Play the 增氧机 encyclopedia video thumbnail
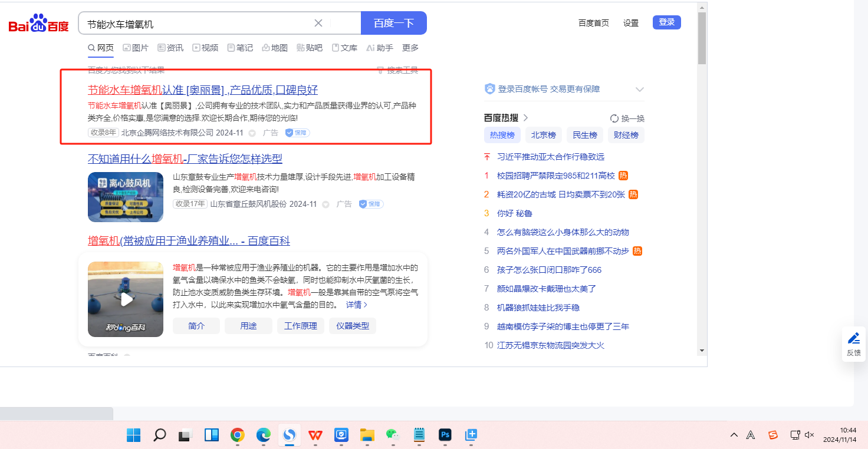Image resolution: width=868 pixels, height=449 pixels. click(x=126, y=299)
